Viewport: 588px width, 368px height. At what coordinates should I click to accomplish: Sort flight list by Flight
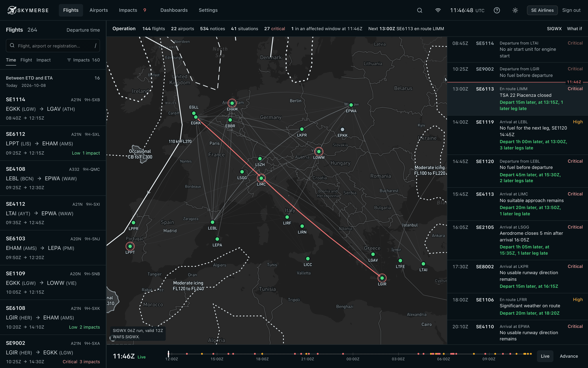(26, 60)
